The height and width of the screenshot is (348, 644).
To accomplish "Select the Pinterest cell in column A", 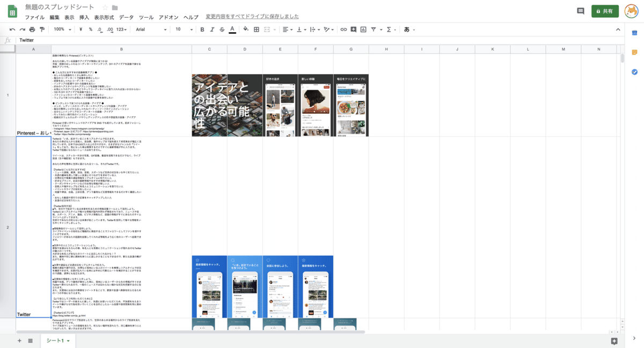I will (x=34, y=95).
